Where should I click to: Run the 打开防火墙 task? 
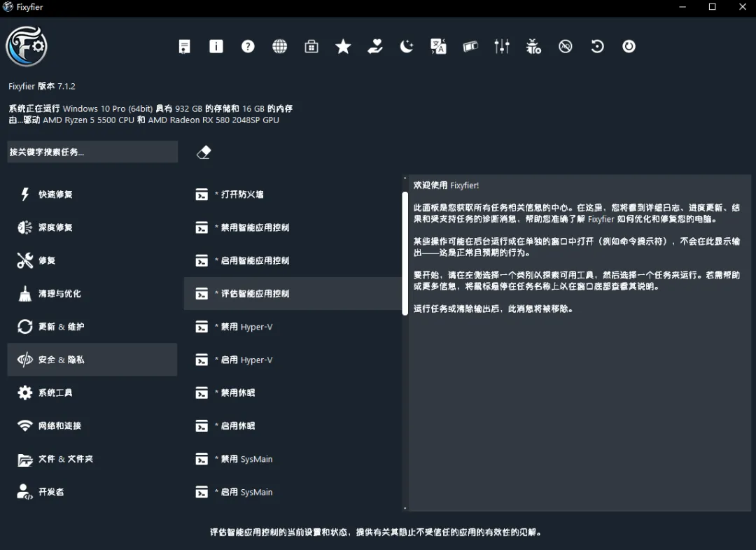point(292,195)
